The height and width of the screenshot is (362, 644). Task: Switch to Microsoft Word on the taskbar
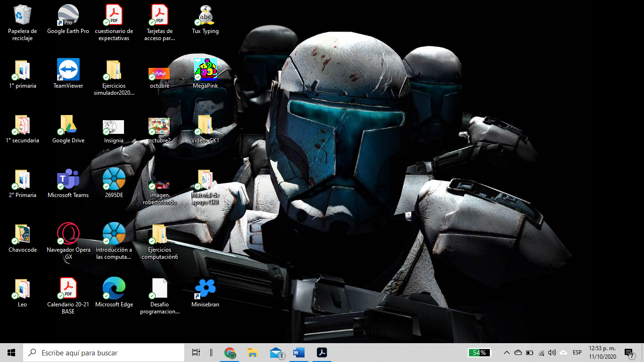[x=298, y=353]
